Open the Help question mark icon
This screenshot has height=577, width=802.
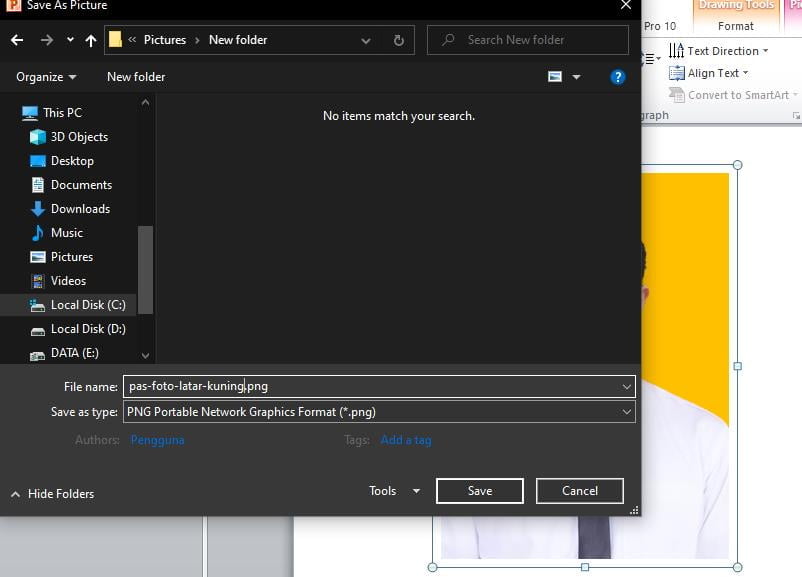(x=618, y=77)
